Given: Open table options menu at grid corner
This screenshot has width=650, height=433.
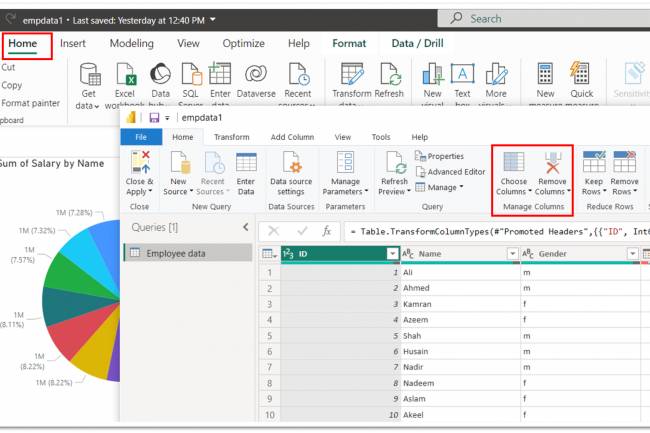Looking at the screenshot, I should click(x=269, y=254).
